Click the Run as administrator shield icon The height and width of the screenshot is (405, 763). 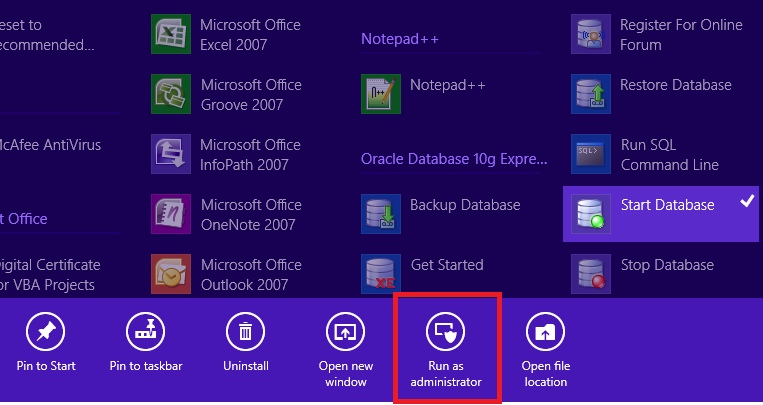tap(446, 331)
